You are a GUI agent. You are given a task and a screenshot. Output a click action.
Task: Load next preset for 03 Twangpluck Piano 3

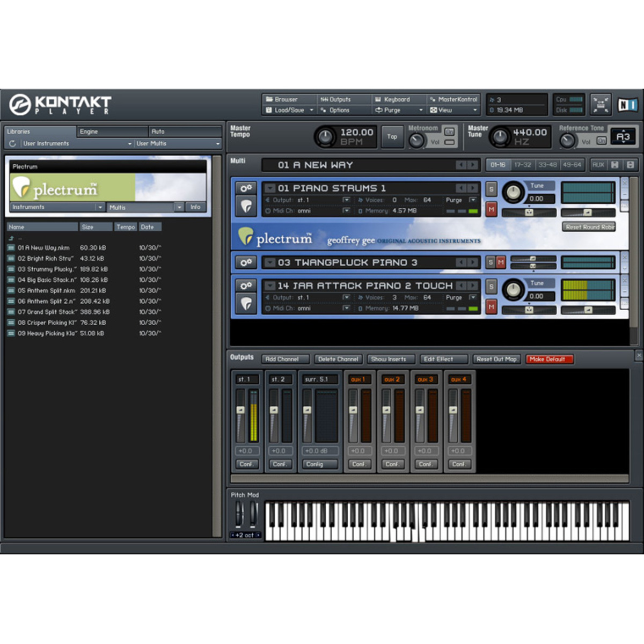coord(472,262)
